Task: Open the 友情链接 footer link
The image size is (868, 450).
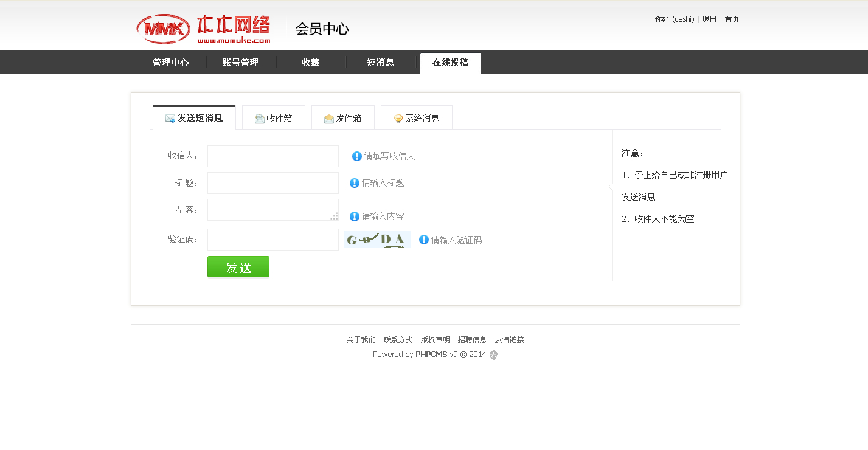Action: (510, 340)
